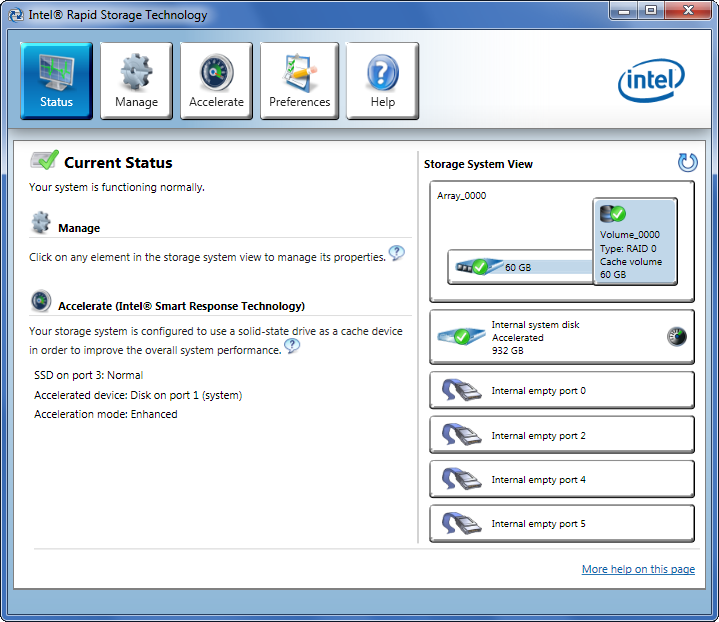
Task: Select Internal empty port 5
Action: tap(562, 524)
